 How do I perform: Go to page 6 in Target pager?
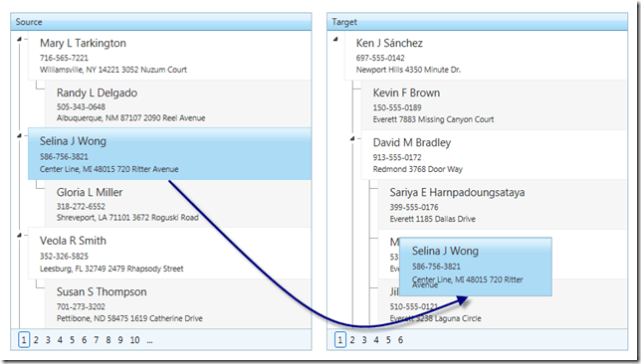click(400, 340)
